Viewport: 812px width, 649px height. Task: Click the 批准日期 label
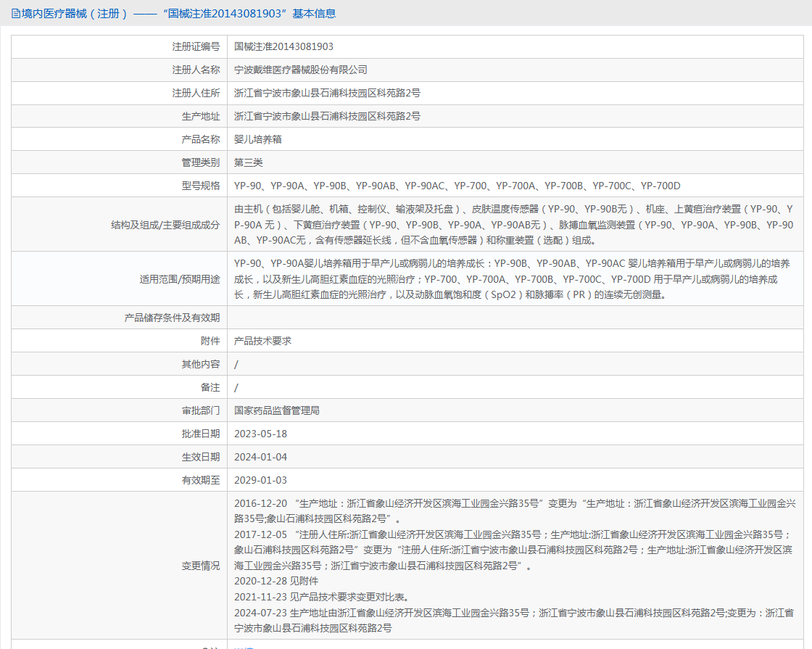pyautogui.click(x=200, y=434)
